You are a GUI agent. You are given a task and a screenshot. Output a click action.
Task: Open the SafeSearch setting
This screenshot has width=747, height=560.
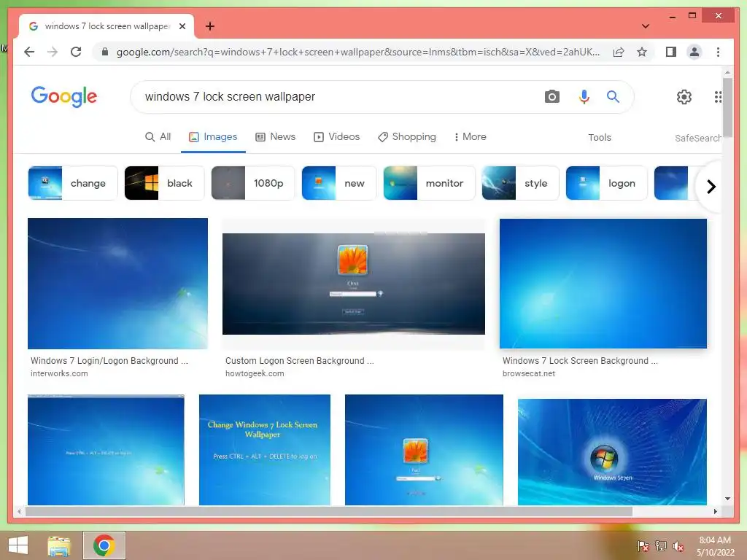[x=697, y=138]
